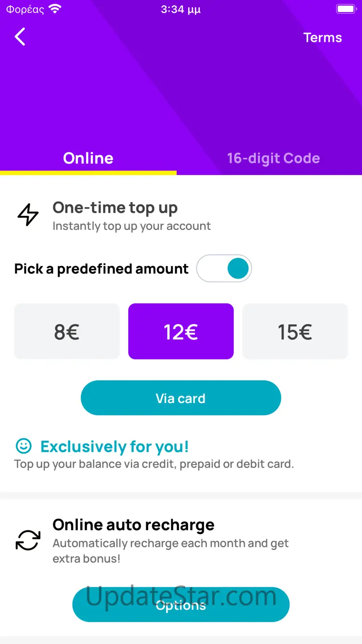Tap the lightning bolt top-up icon
The image size is (362, 644).
pos(28,215)
